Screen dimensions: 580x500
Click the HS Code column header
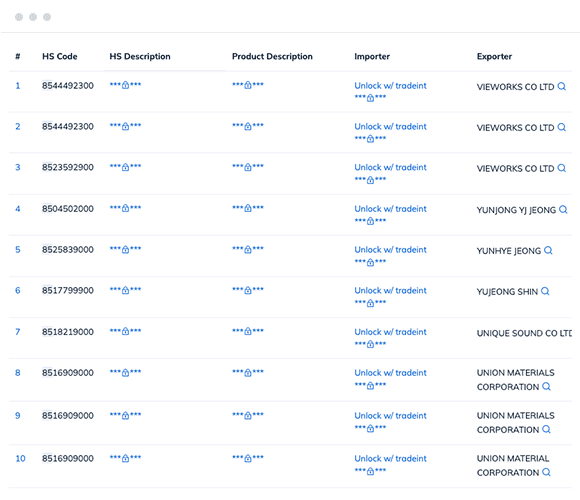60,56
